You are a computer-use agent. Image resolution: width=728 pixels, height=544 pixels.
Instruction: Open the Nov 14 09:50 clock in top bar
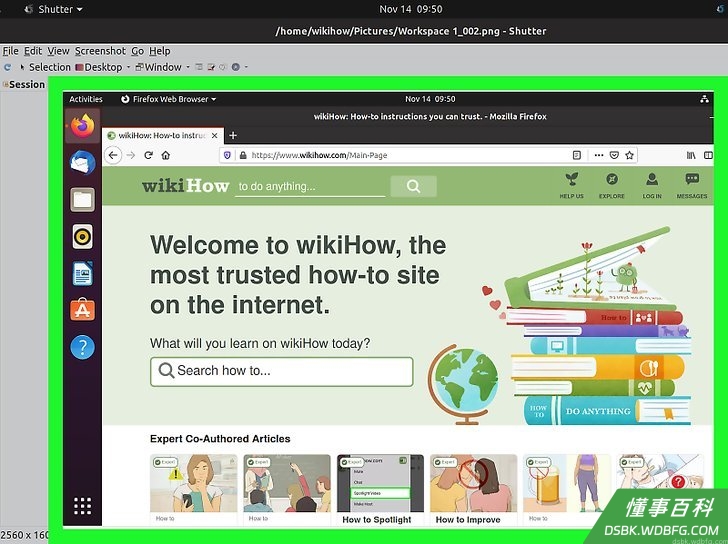coord(411,9)
